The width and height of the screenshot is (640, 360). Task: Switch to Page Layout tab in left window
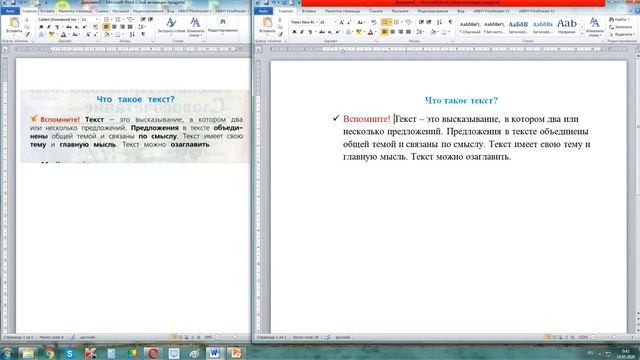[75, 11]
